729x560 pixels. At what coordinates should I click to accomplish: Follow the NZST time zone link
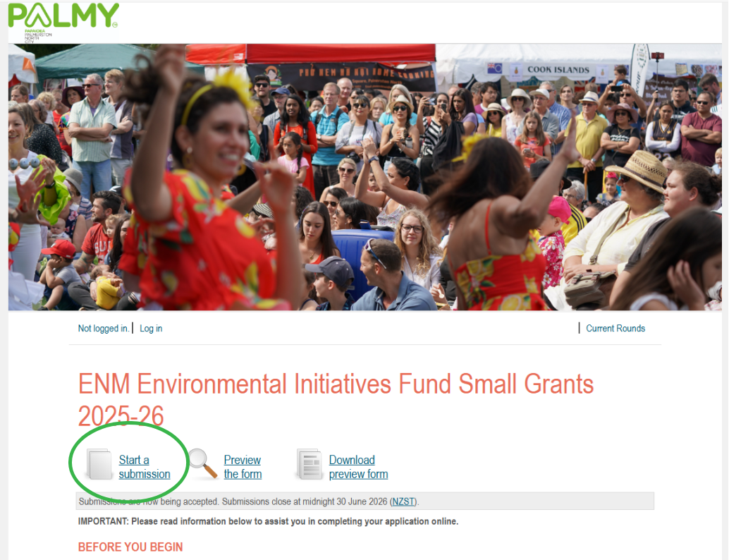click(403, 501)
